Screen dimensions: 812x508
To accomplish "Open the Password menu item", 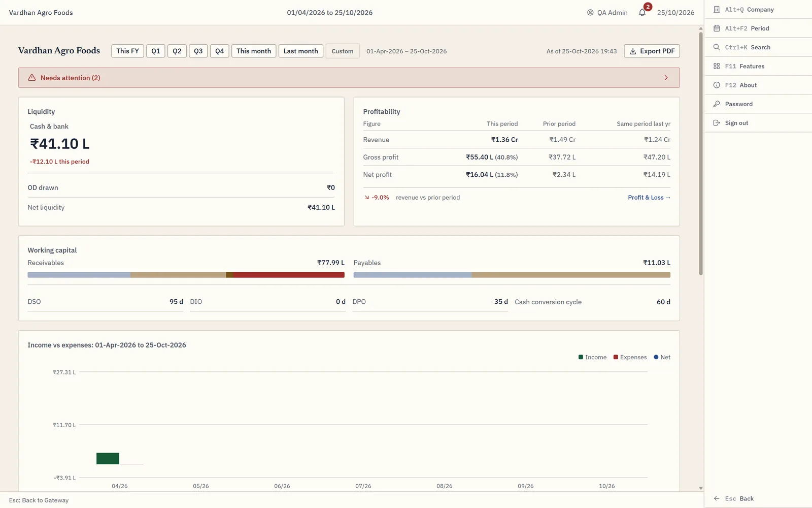I will [758, 104].
